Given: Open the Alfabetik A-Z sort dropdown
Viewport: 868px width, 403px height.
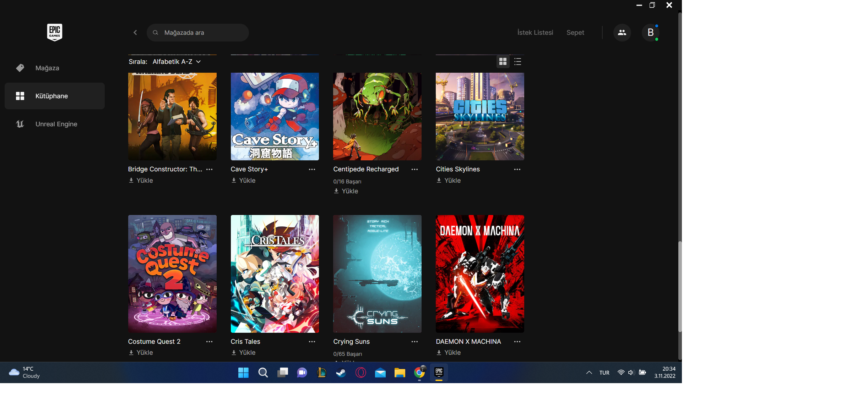Looking at the screenshot, I should point(177,62).
